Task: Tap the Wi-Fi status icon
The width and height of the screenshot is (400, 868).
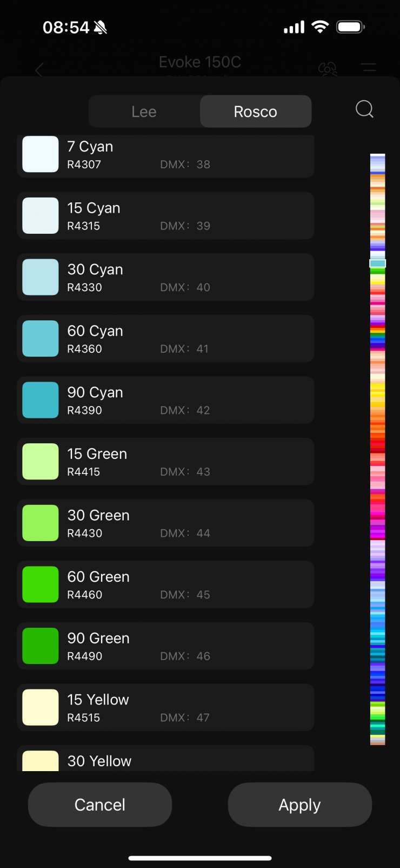Action: pyautogui.click(x=320, y=27)
